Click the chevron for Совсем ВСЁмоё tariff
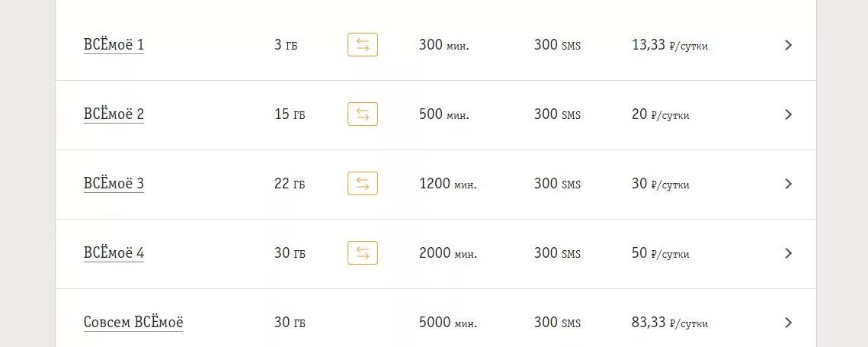868x347 pixels. pyautogui.click(x=788, y=323)
